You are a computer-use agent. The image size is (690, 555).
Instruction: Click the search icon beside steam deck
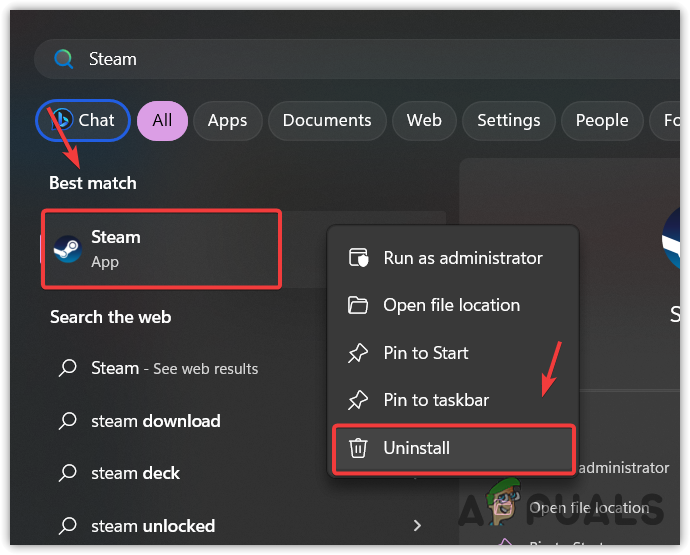tap(68, 473)
